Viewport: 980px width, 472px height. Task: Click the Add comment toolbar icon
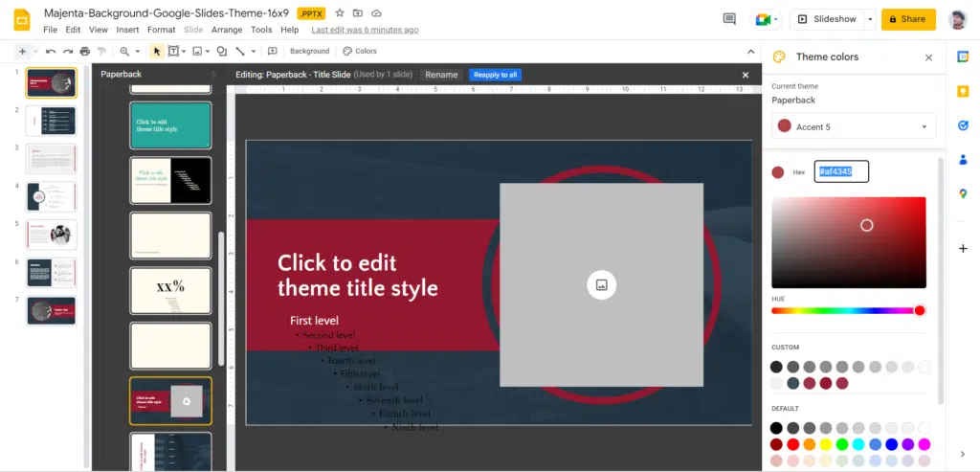point(272,51)
